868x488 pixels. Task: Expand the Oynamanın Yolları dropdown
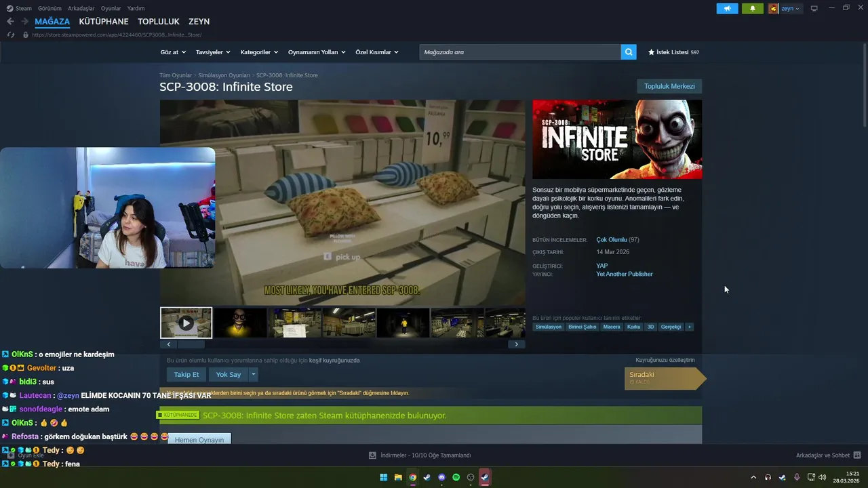coord(317,52)
